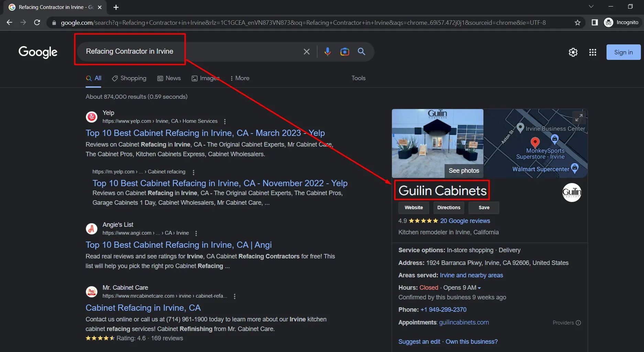
Task: Click the browser address bar URL
Action: (303, 23)
